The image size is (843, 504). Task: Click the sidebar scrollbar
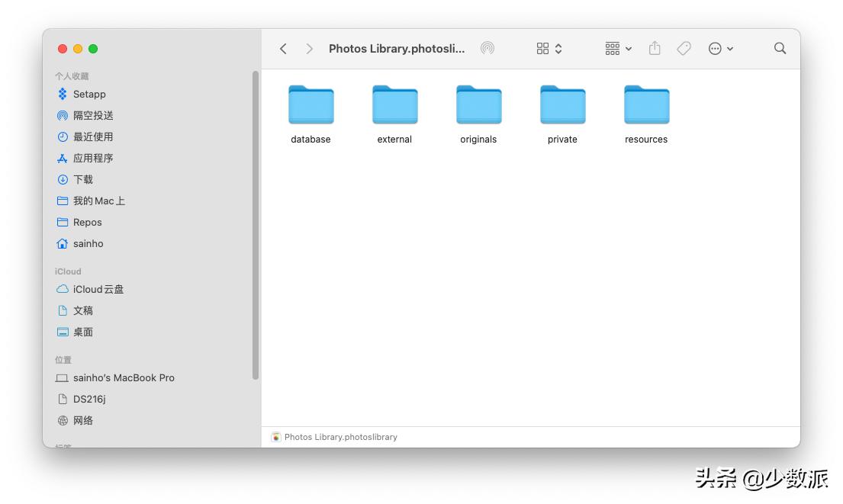pos(256,225)
